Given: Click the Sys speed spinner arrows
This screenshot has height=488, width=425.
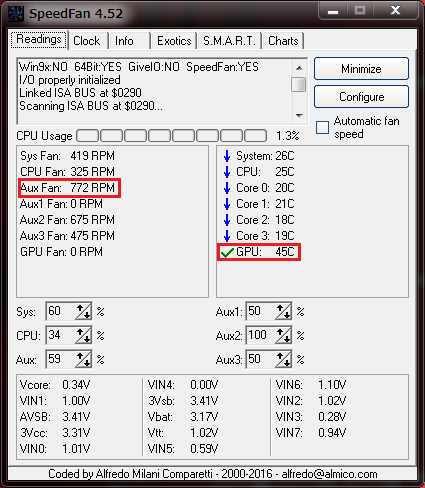Looking at the screenshot, I should pos(83,312).
